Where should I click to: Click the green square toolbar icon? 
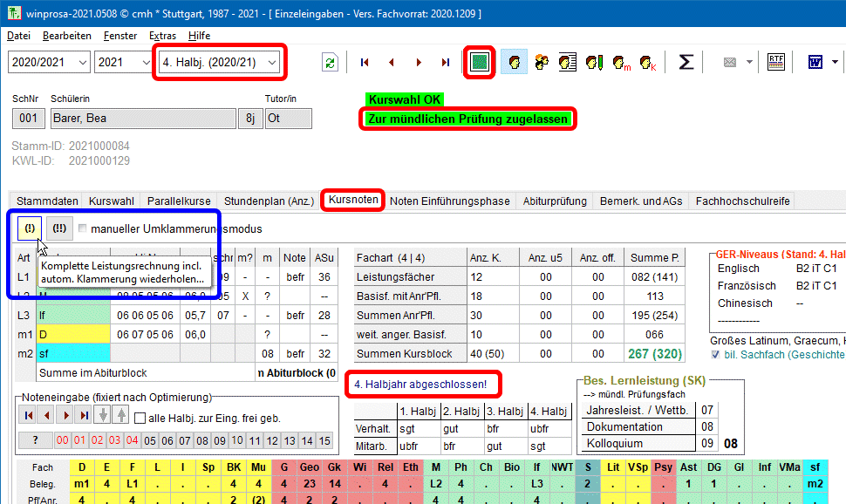[479, 63]
